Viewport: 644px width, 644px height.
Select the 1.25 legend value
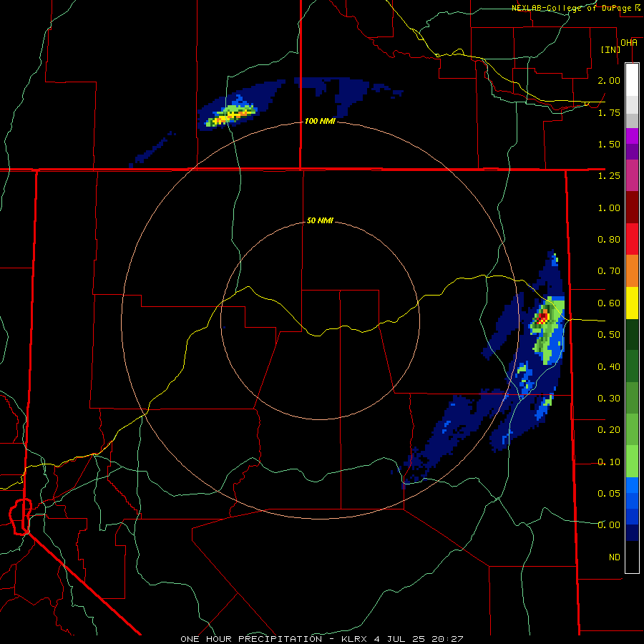609,176
